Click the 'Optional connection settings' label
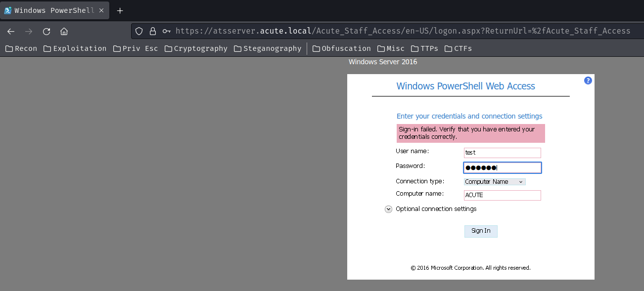Viewport: 644px width, 291px height. point(436,209)
